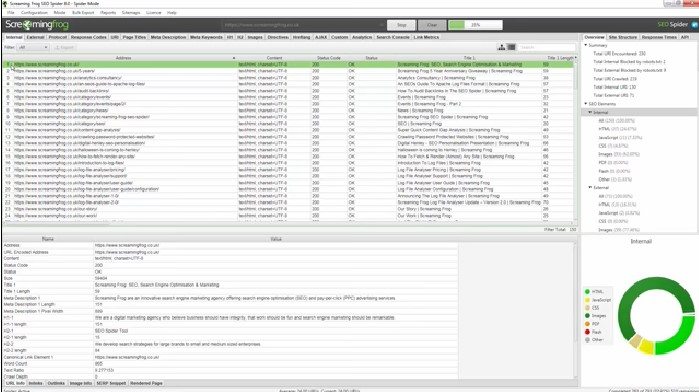Click the Stop button
Viewport: 699px width, 392px height.
click(x=401, y=25)
